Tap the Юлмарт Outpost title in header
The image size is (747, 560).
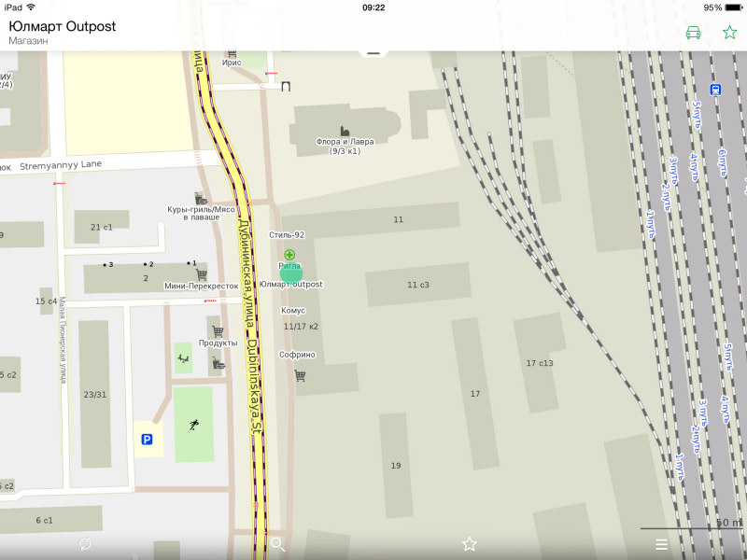63,26
